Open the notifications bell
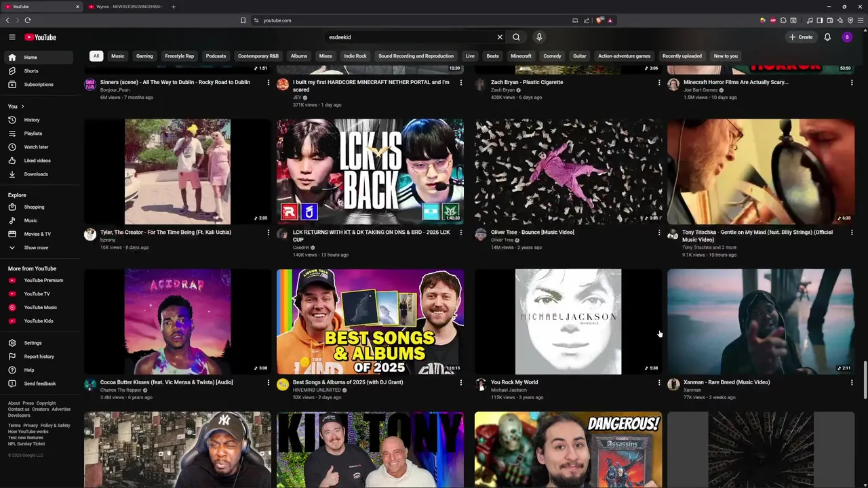868x488 pixels. click(x=827, y=37)
